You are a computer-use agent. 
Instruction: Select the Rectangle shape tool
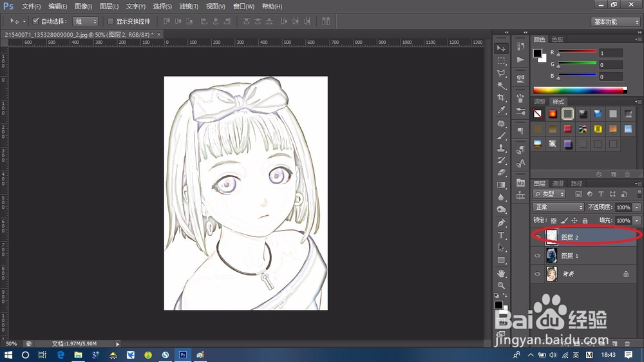tap(501, 260)
